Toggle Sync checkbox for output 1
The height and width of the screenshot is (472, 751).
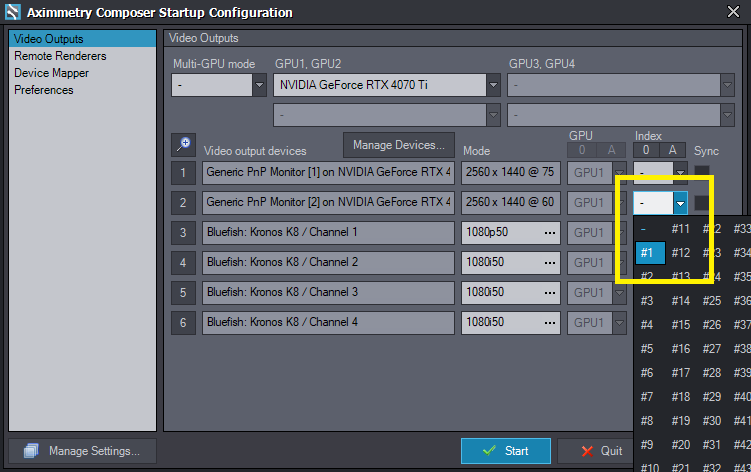click(x=703, y=173)
